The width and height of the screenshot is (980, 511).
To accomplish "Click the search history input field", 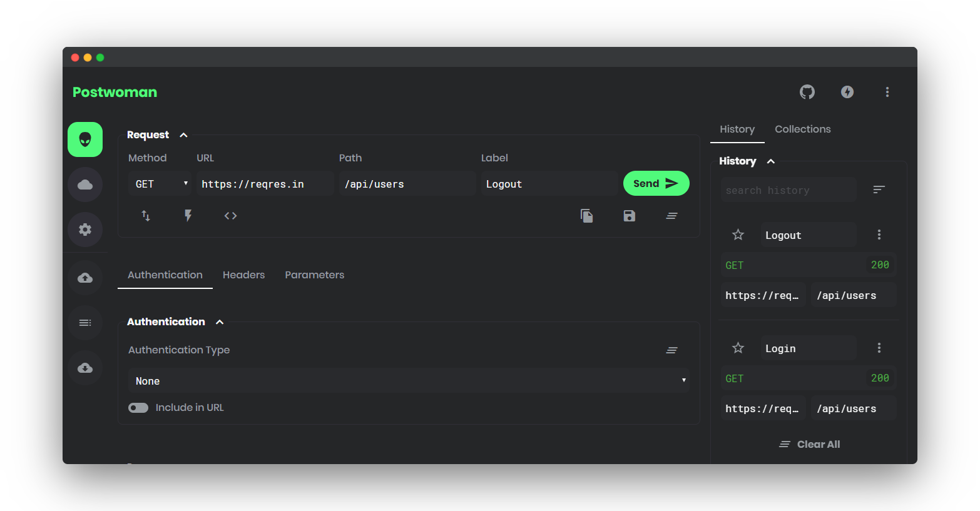I will pos(787,190).
